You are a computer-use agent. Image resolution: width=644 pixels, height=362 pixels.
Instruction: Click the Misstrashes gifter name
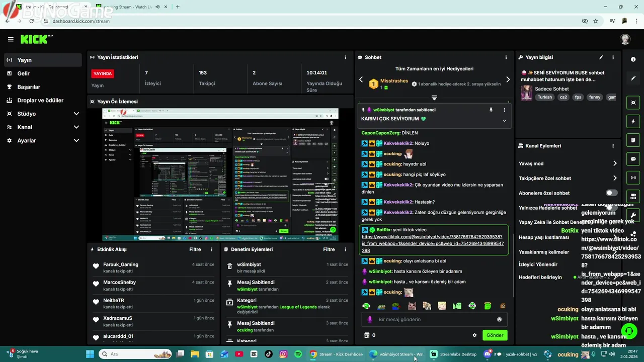tap(394, 81)
